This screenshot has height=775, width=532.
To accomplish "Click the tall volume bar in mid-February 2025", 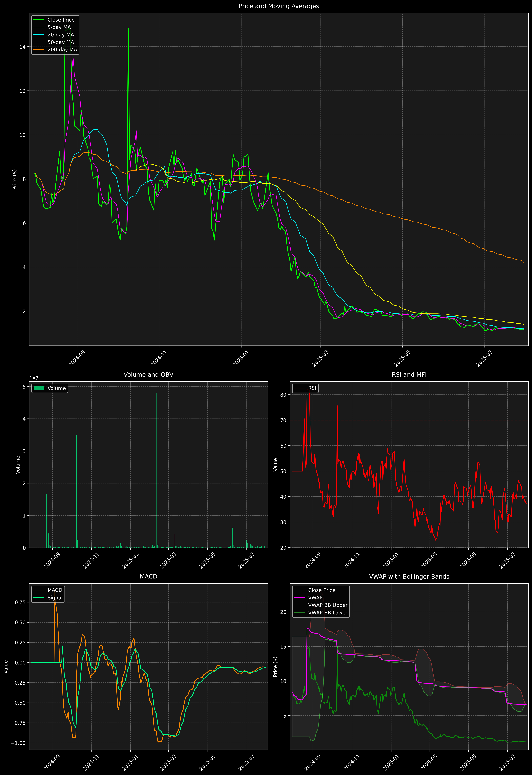I will tap(156, 470).
